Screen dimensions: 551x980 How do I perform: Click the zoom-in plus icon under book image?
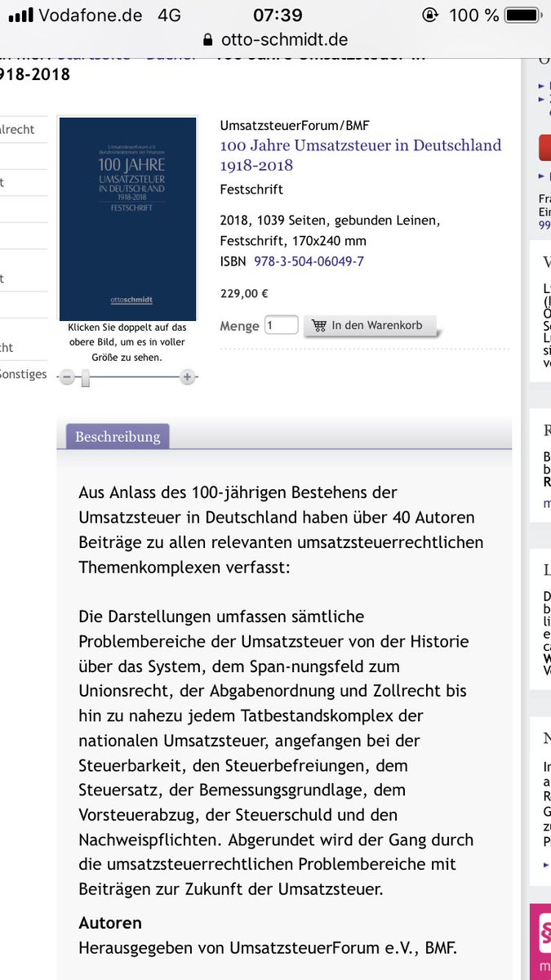click(188, 376)
